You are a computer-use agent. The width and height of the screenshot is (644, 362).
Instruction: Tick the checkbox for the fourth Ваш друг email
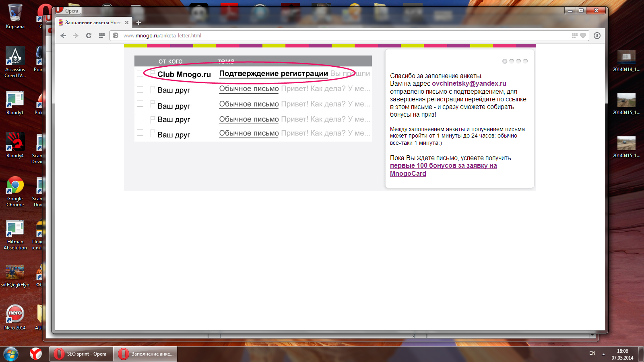140,133
